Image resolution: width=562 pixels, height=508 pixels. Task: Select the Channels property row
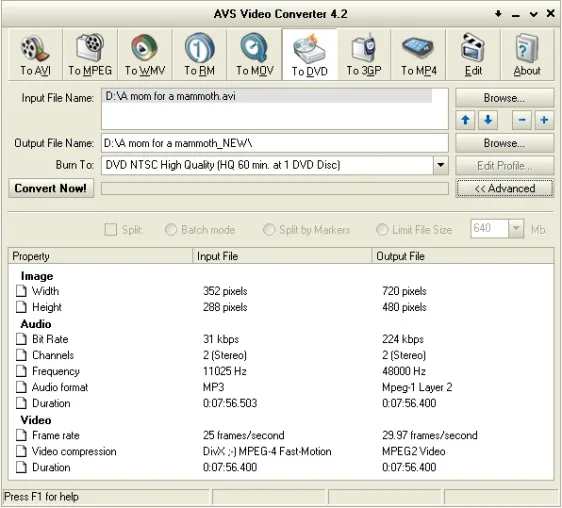click(x=281, y=355)
